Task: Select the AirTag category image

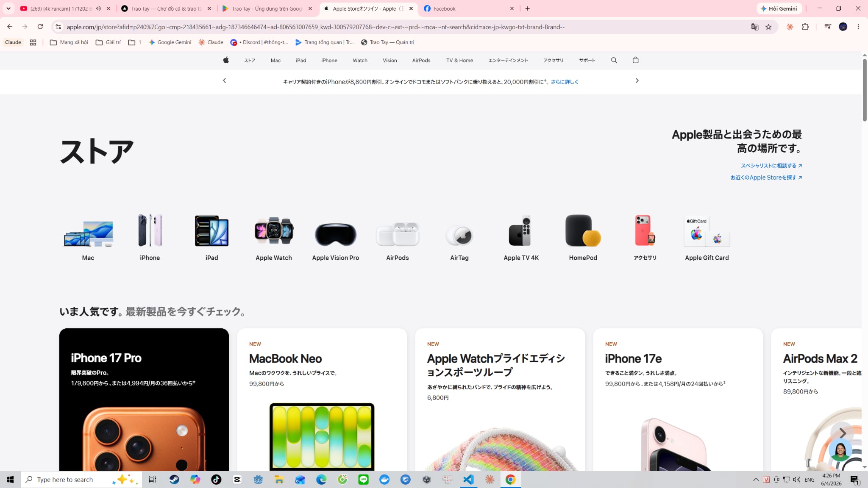Action: click(459, 235)
